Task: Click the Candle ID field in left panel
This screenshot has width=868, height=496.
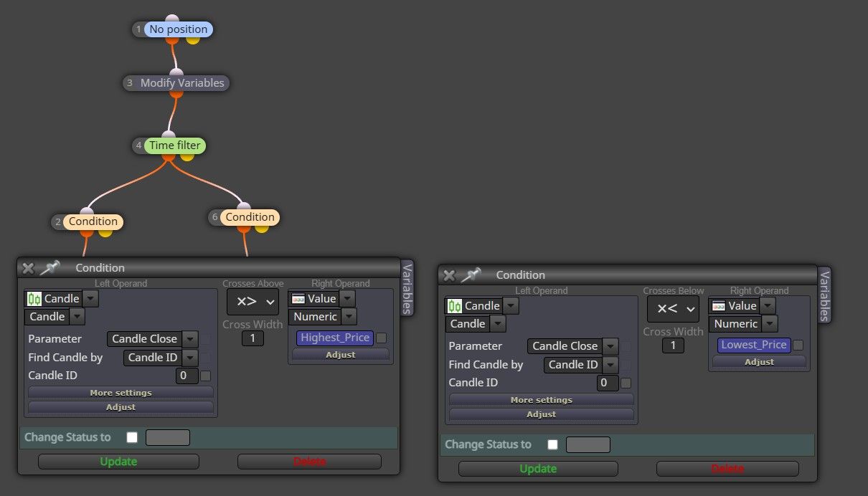Action: point(187,376)
